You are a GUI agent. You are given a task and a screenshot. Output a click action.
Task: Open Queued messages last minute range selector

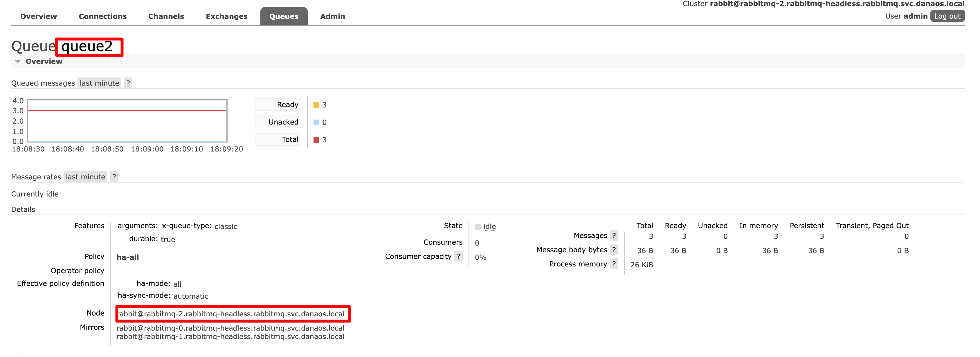click(99, 83)
